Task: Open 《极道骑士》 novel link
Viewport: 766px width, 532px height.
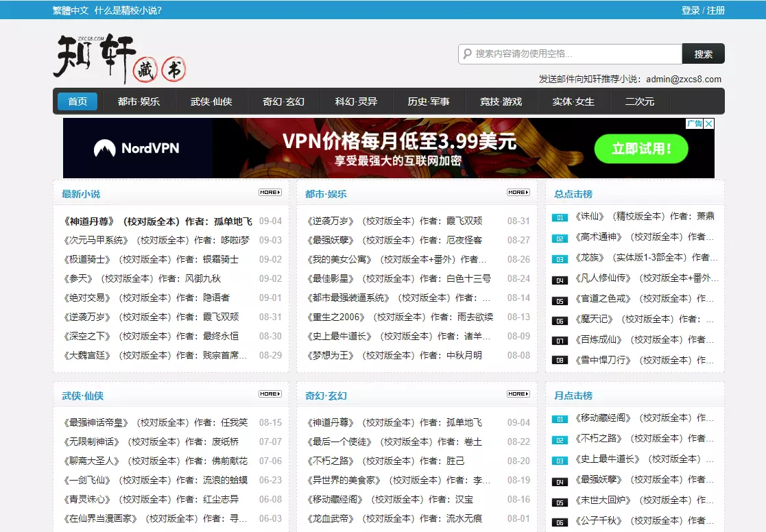Action: [150, 259]
